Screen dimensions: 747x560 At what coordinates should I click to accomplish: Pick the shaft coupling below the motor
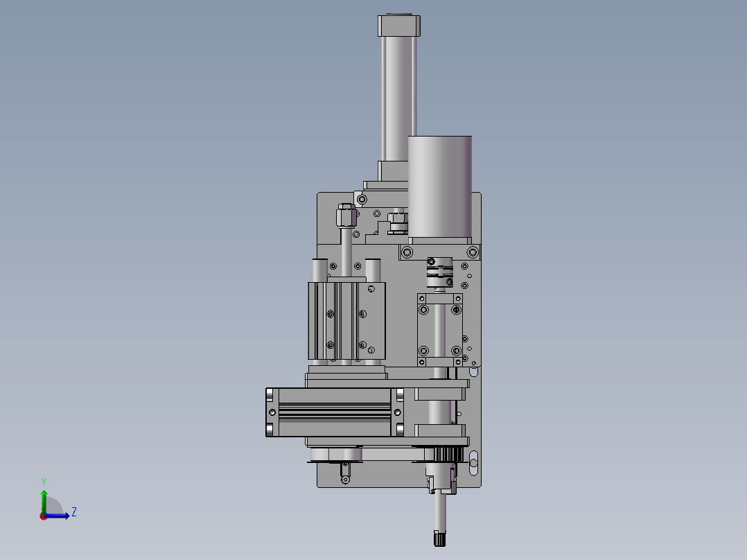point(440,272)
